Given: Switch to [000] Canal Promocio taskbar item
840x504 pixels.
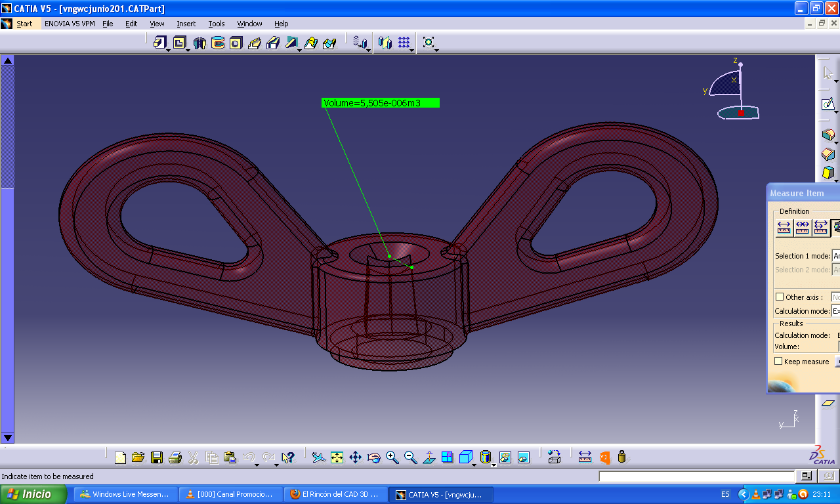Looking at the screenshot, I should point(230,494).
